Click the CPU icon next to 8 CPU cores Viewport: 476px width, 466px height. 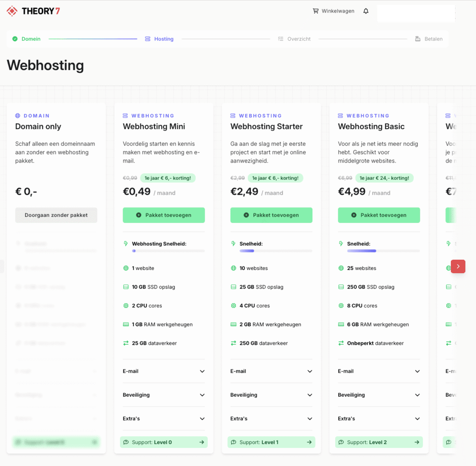click(x=341, y=306)
